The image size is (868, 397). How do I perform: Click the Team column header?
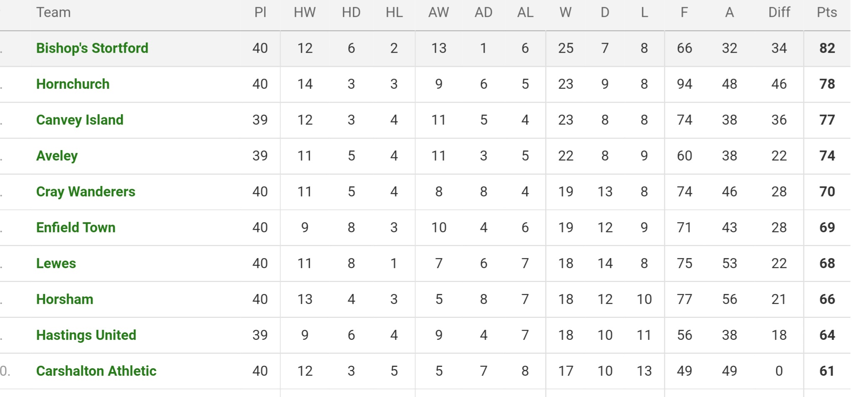tap(53, 13)
